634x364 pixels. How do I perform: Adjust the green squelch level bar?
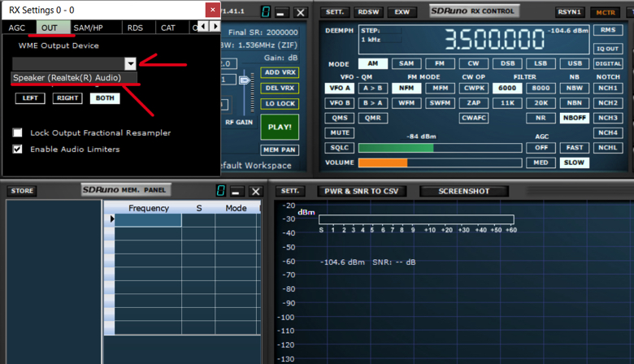(x=440, y=148)
